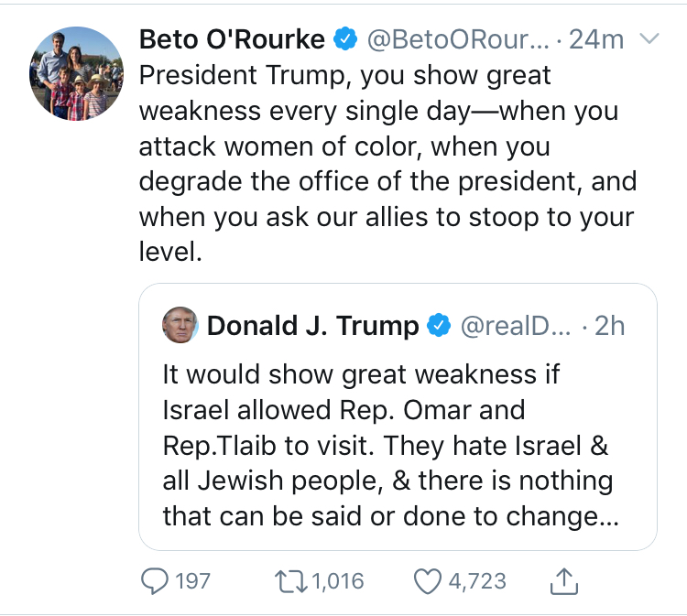
Task: Click the retweet arrows icon
Action: click(291, 581)
